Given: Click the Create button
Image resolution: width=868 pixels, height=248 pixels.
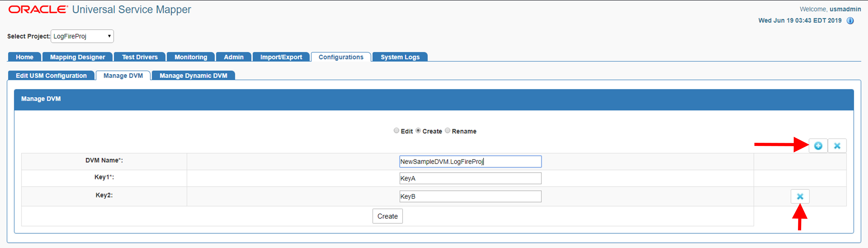Looking at the screenshot, I should (x=387, y=216).
